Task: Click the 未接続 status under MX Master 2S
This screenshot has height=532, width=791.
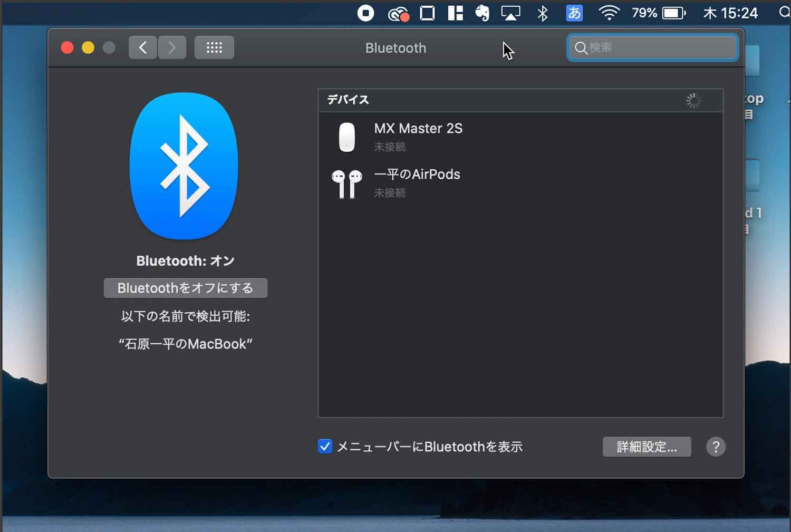Action: tap(390, 147)
